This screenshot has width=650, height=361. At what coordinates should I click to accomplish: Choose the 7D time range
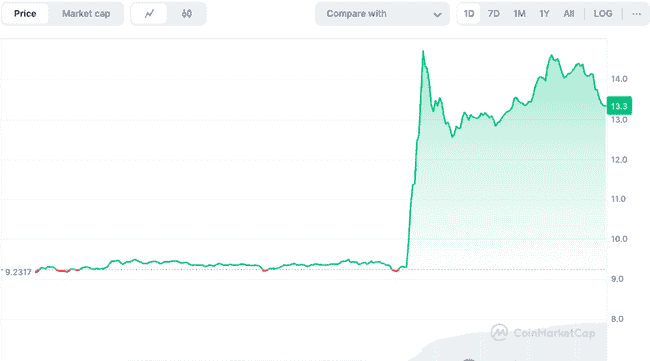(x=493, y=14)
